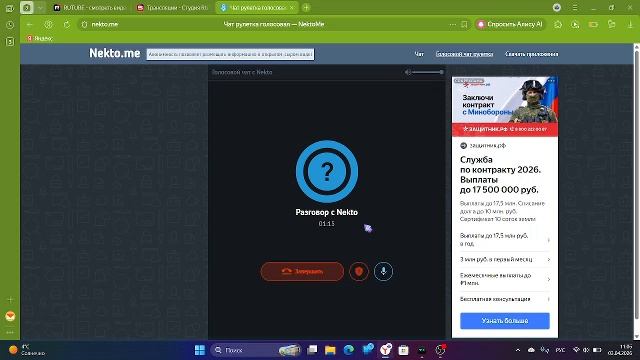The width and height of the screenshot is (640, 360).
Task: Expand the first-month 3 million payout ad row
Action: click(x=505, y=259)
